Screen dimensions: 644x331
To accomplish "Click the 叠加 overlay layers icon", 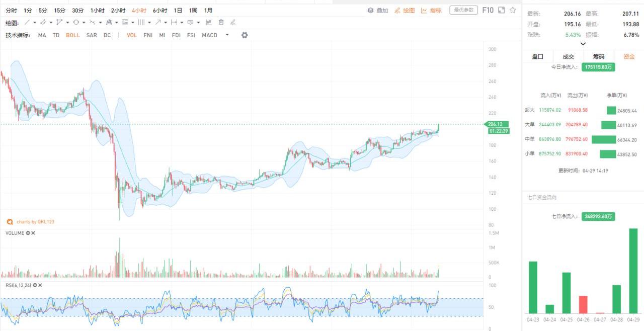I will click(x=371, y=10).
